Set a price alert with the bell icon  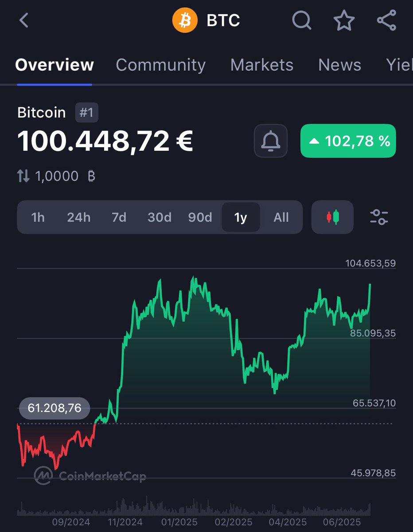(x=270, y=141)
